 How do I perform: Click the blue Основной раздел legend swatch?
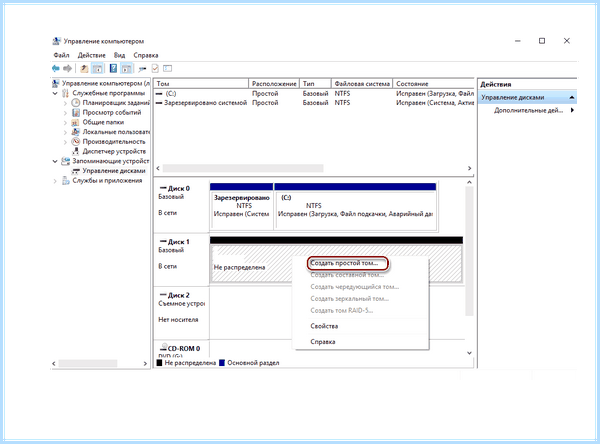click(x=222, y=363)
